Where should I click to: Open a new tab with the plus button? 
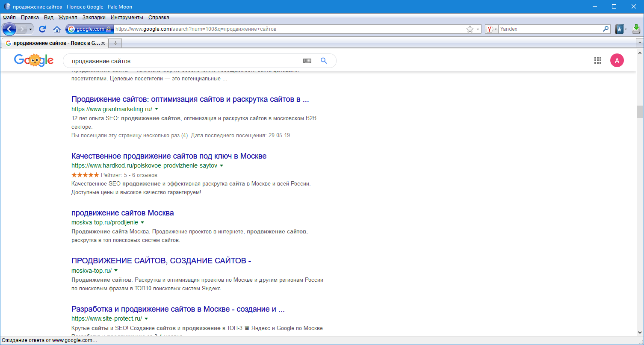[x=115, y=43]
